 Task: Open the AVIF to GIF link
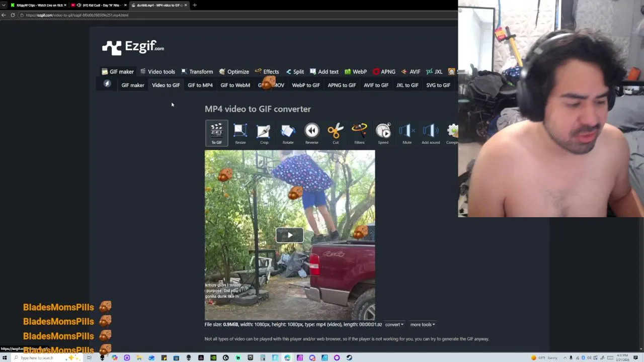376,85
